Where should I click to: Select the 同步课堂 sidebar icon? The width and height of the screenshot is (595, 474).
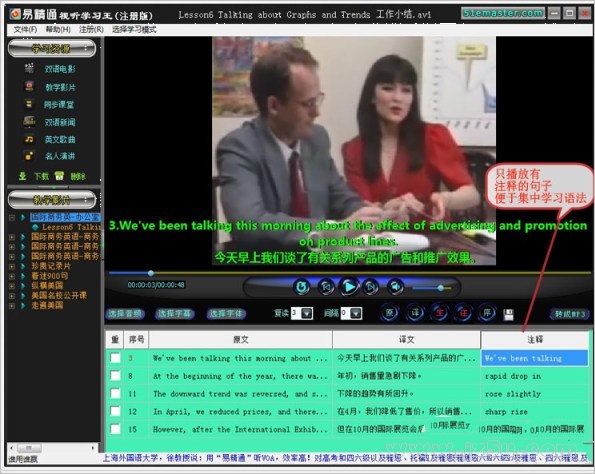click(x=29, y=104)
